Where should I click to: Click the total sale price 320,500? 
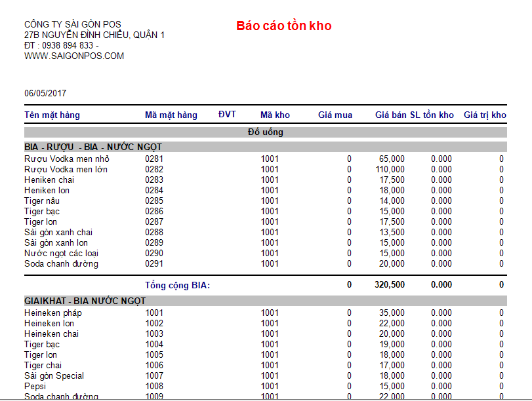point(390,285)
